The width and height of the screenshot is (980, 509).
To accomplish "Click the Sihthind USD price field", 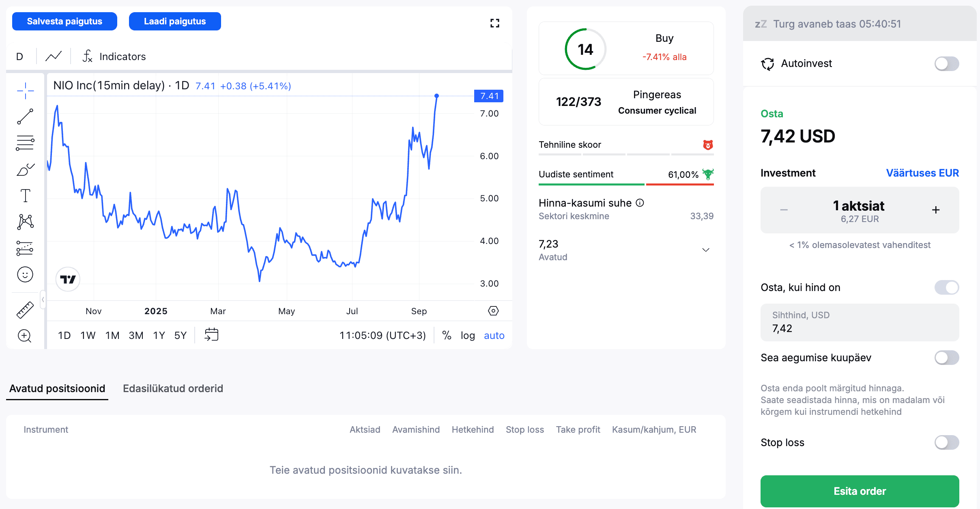I will tap(860, 322).
